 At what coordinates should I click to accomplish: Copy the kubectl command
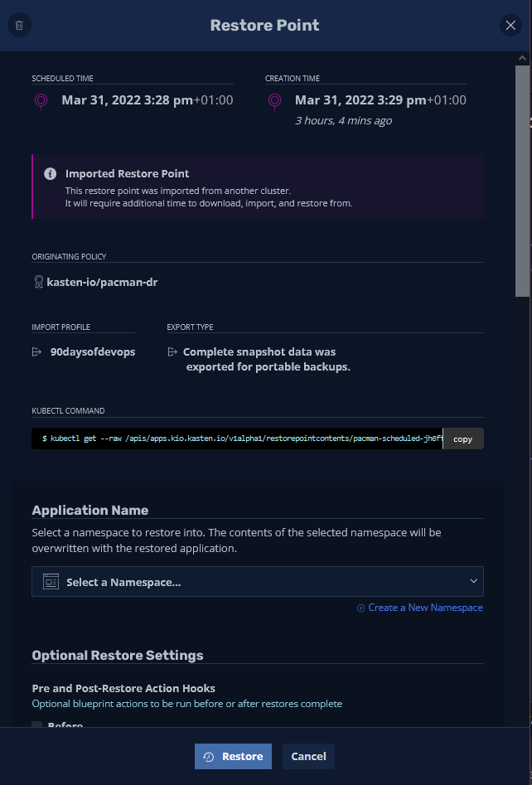click(x=462, y=439)
